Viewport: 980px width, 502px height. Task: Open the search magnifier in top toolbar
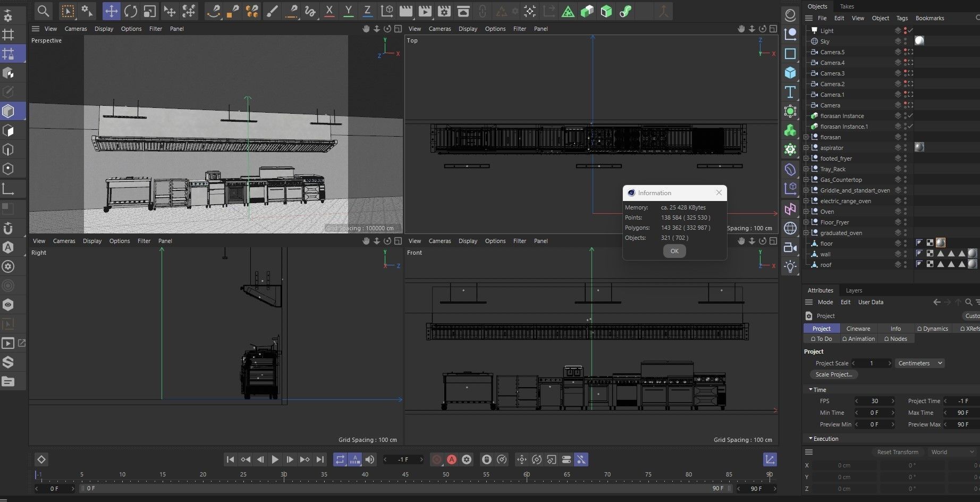coord(44,11)
